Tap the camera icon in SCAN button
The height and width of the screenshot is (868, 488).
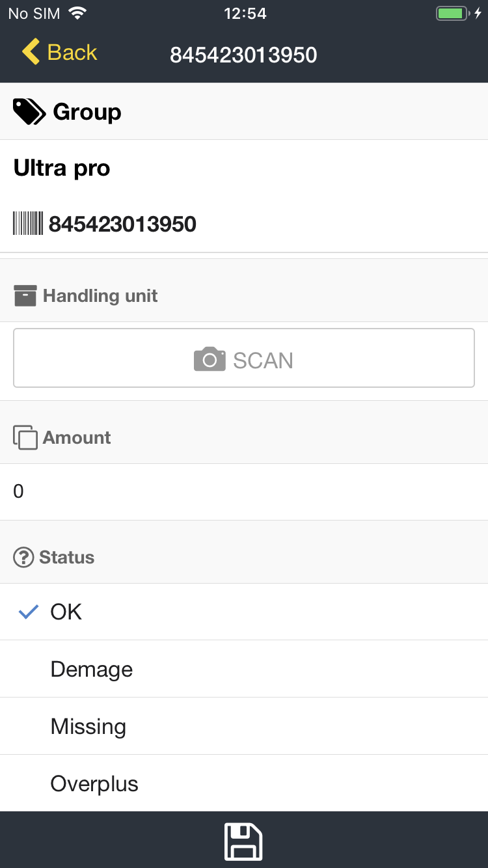click(x=210, y=359)
